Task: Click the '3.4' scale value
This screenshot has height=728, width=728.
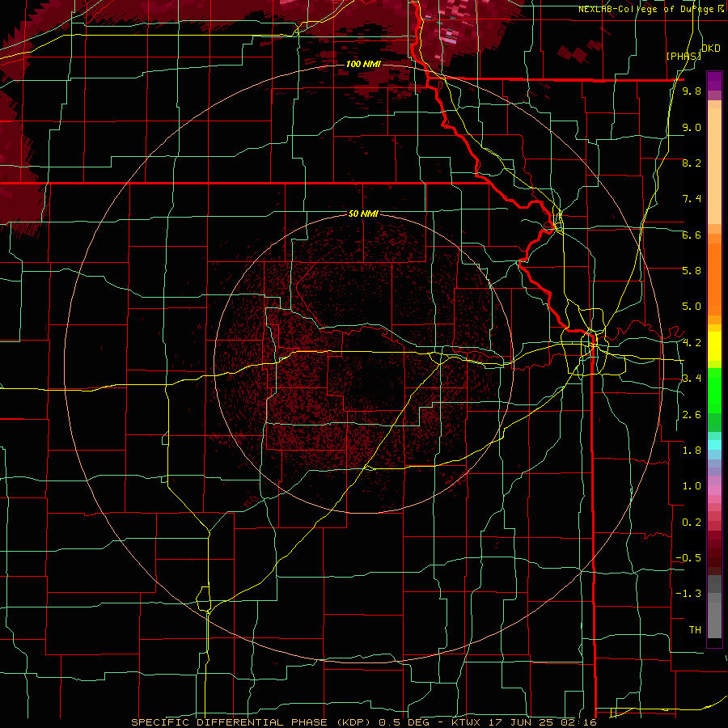Action: [x=692, y=379]
